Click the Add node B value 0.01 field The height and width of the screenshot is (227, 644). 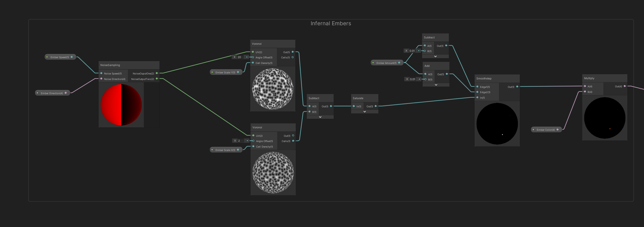coord(413,79)
